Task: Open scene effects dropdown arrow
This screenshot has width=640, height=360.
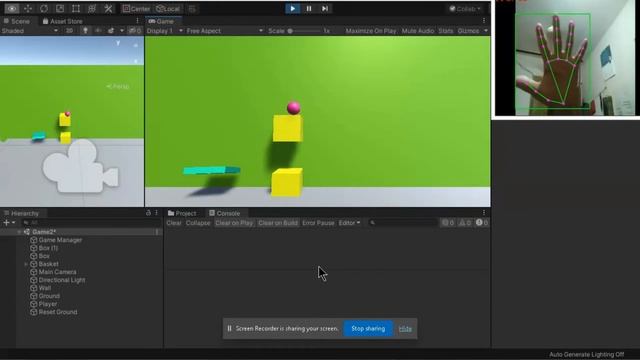Action: click(x=122, y=31)
